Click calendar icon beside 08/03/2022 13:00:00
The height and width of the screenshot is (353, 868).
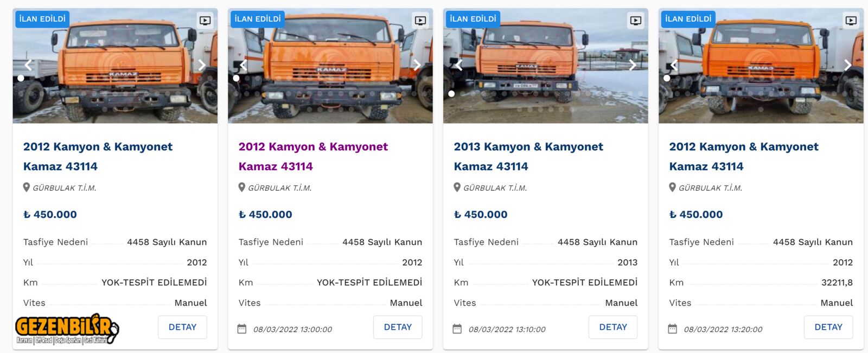point(242,329)
